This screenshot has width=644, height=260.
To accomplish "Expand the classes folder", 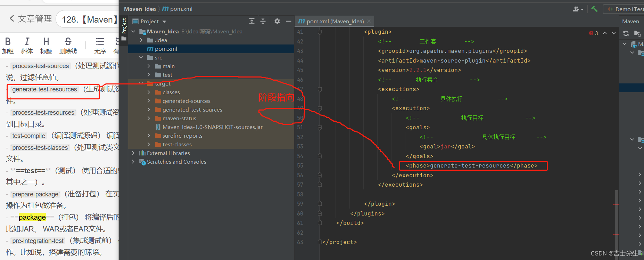I will pos(149,92).
